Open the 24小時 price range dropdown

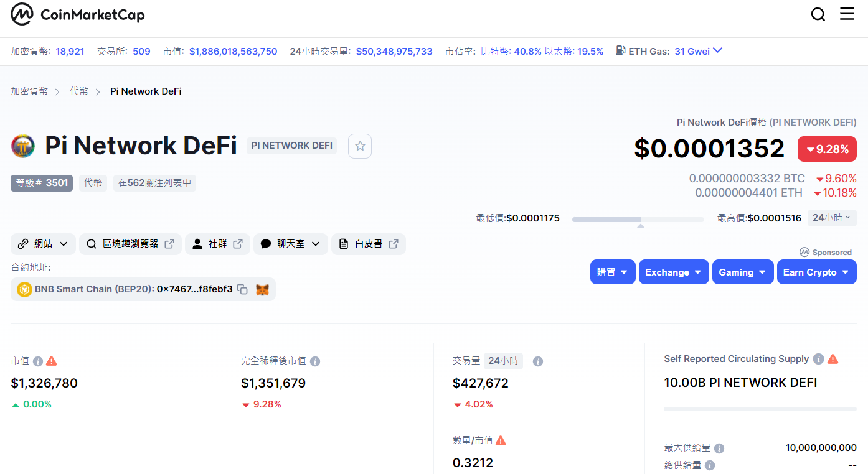[x=832, y=218]
